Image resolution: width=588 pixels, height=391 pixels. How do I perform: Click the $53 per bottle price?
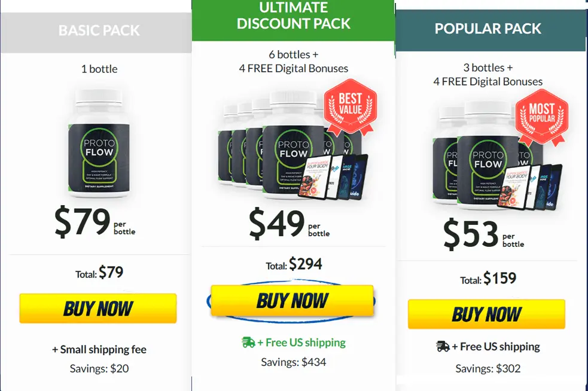[484, 235]
